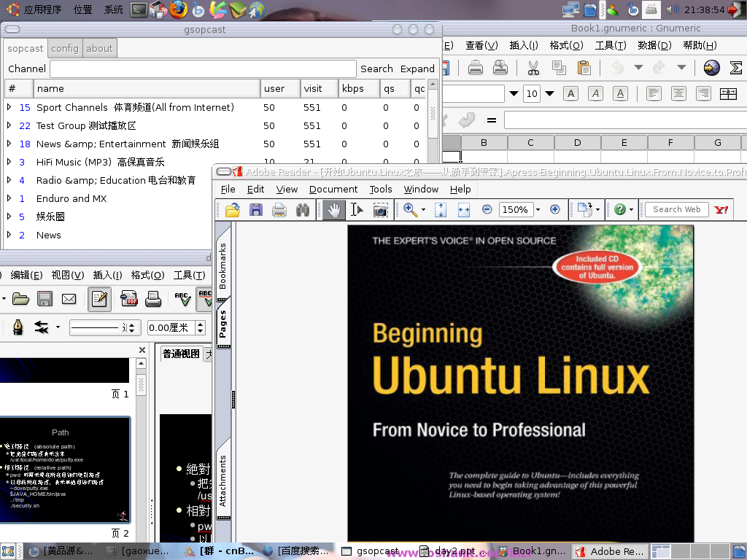Expand the HiFi Music (MP3) row
The image size is (747, 560).
pos(9,161)
